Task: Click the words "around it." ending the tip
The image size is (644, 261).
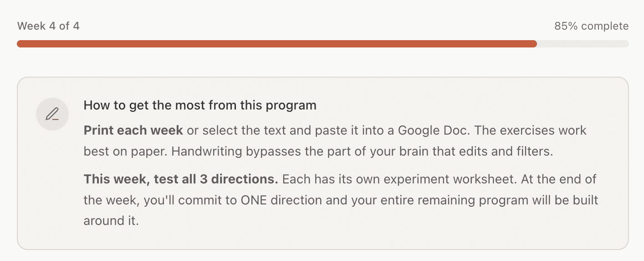Action: [111, 221]
